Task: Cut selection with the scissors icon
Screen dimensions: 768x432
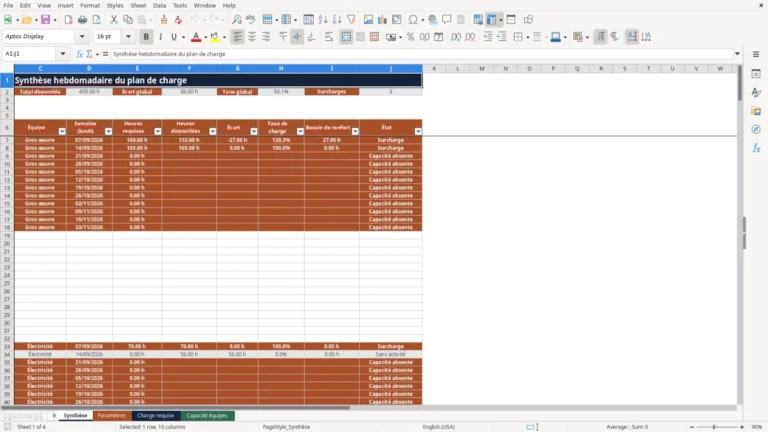Action: tap(114, 20)
